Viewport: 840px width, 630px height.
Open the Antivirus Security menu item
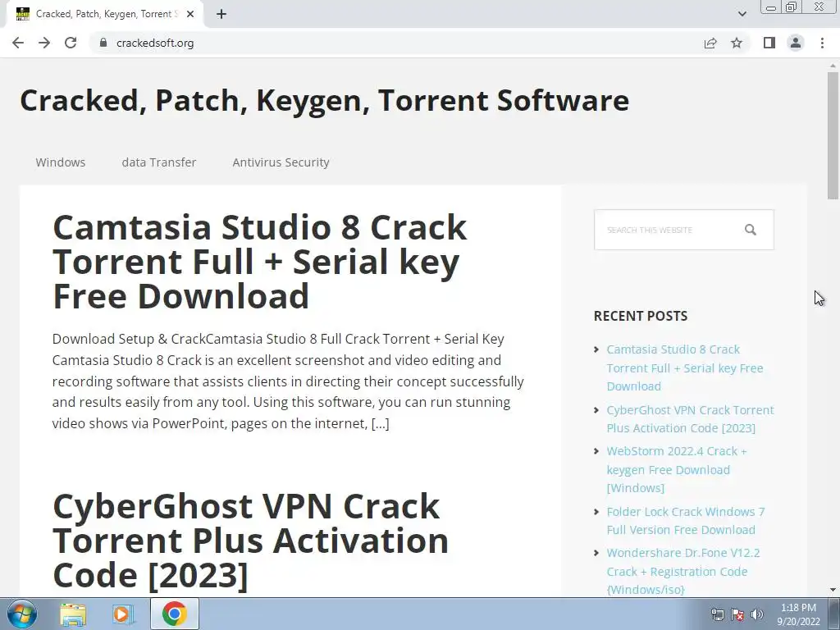[x=281, y=162]
